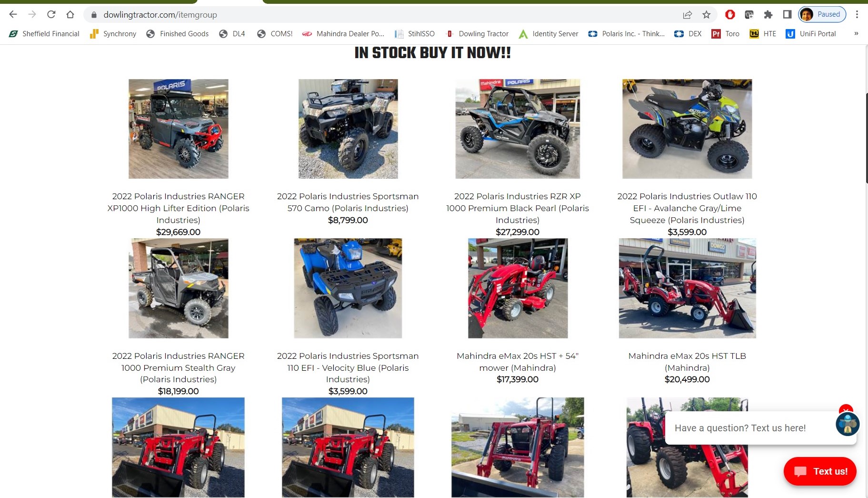Open the Mahindra Dealer Portal bookmark
The width and height of the screenshot is (868, 498).
point(343,34)
